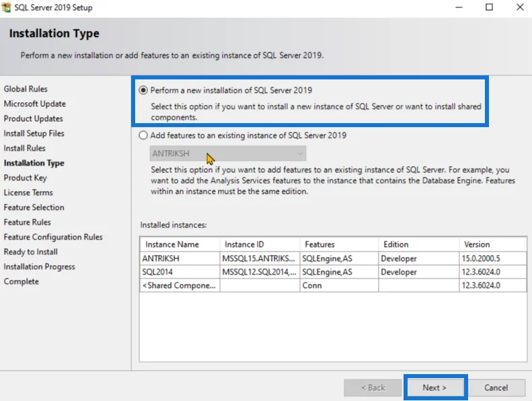The width and height of the screenshot is (532, 401).
Task: Click SQLEngine,AS cell in SQL2014 row
Action: tap(339, 272)
